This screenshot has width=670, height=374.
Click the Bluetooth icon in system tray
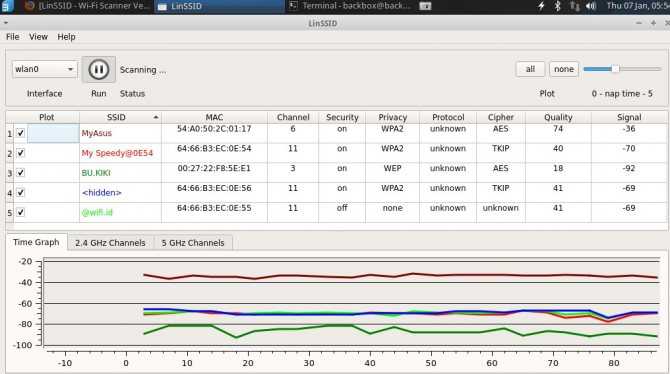(557, 6)
